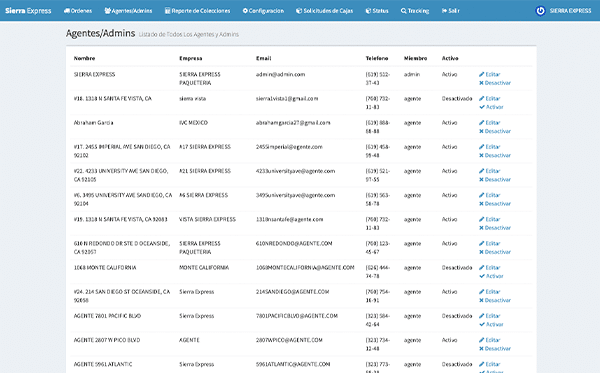
Task: Deactivate agent 610NREDONDO@AGENTE.COM
Action: click(495, 252)
